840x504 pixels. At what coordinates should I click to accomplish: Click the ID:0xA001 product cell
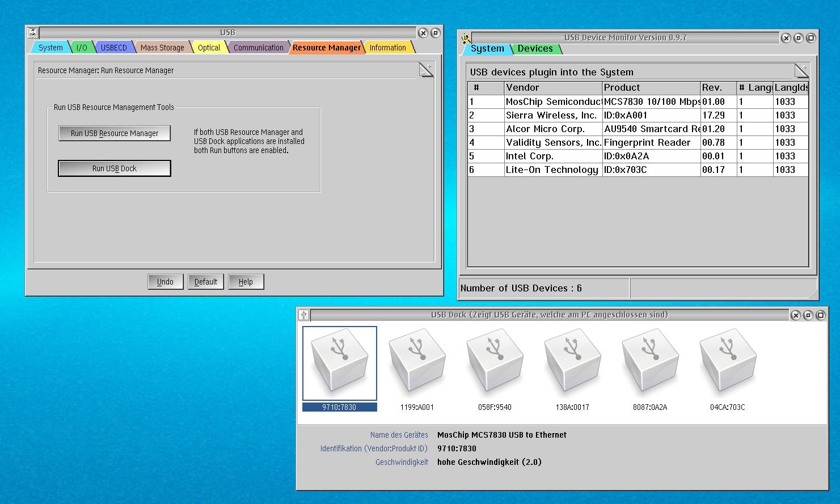[651, 116]
